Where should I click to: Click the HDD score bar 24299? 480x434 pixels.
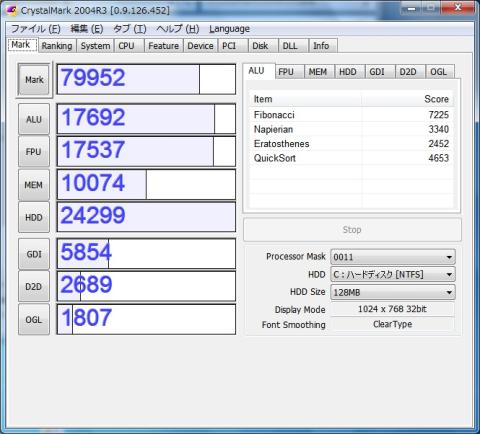[146, 217]
